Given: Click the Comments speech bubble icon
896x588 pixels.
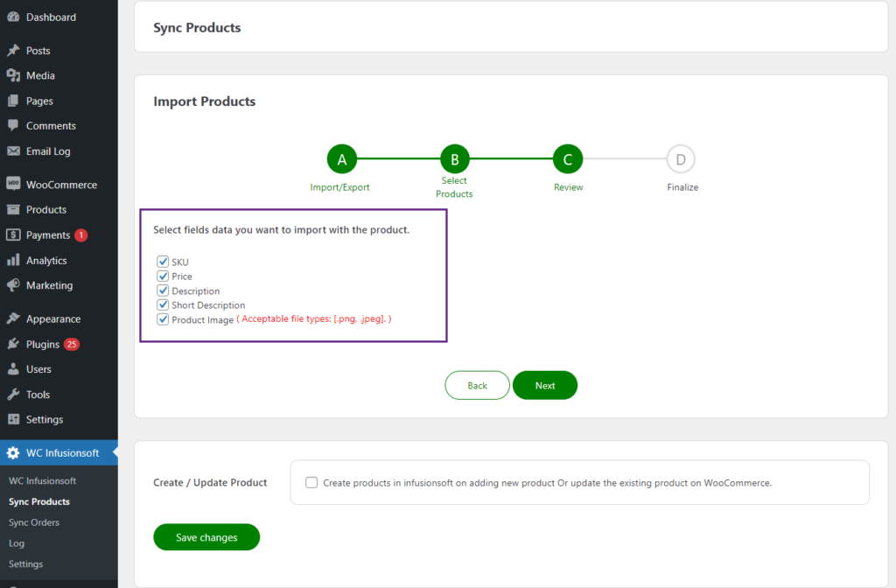Looking at the screenshot, I should pyautogui.click(x=13, y=126).
